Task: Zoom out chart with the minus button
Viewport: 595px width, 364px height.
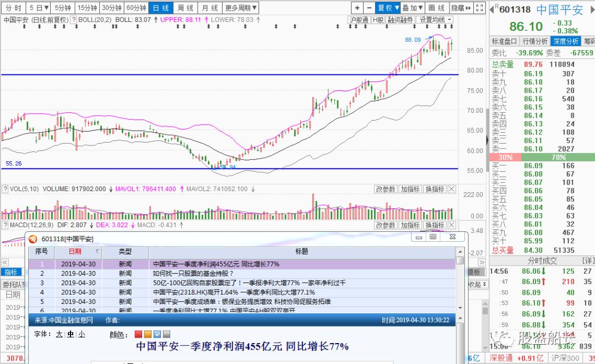Action: point(369,8)
